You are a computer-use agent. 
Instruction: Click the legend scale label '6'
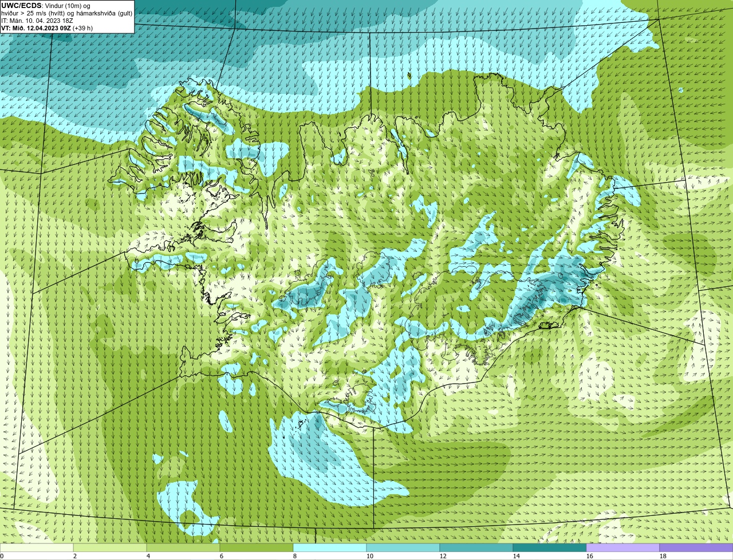pyautogui.click(x=222, y=556)
